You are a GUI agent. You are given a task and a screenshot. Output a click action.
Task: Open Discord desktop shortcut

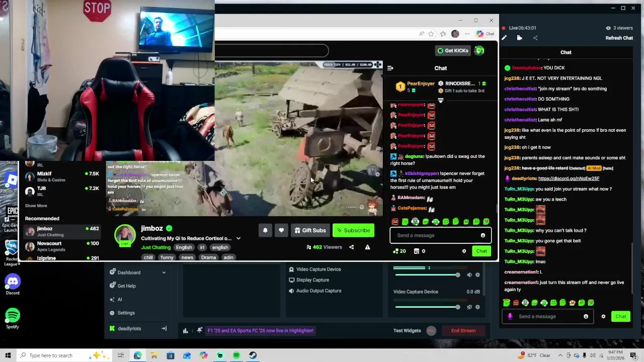[x=13, y=285]
